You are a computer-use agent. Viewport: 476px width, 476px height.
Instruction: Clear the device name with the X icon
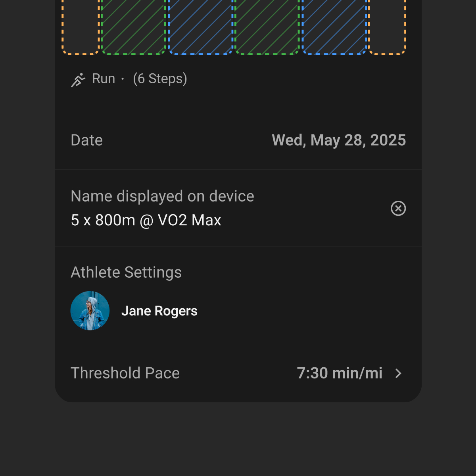coord(398,208)
